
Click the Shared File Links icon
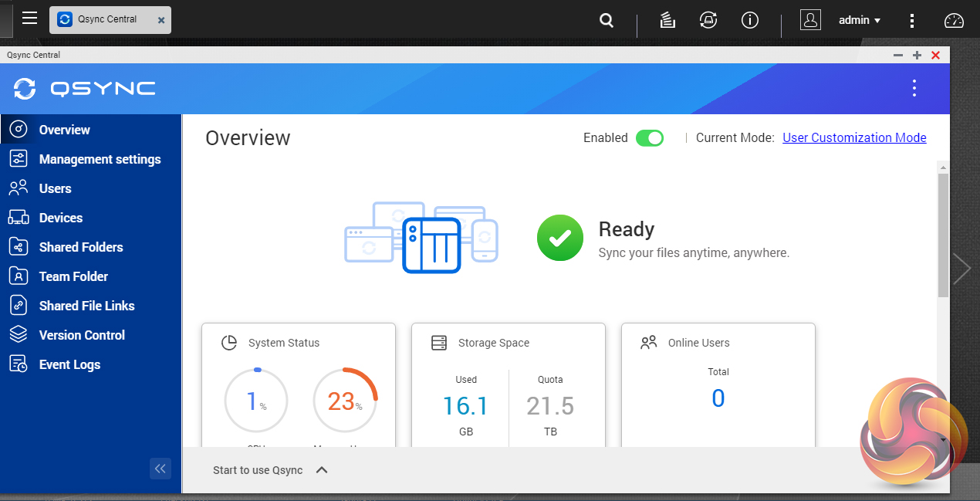(19, 306)
